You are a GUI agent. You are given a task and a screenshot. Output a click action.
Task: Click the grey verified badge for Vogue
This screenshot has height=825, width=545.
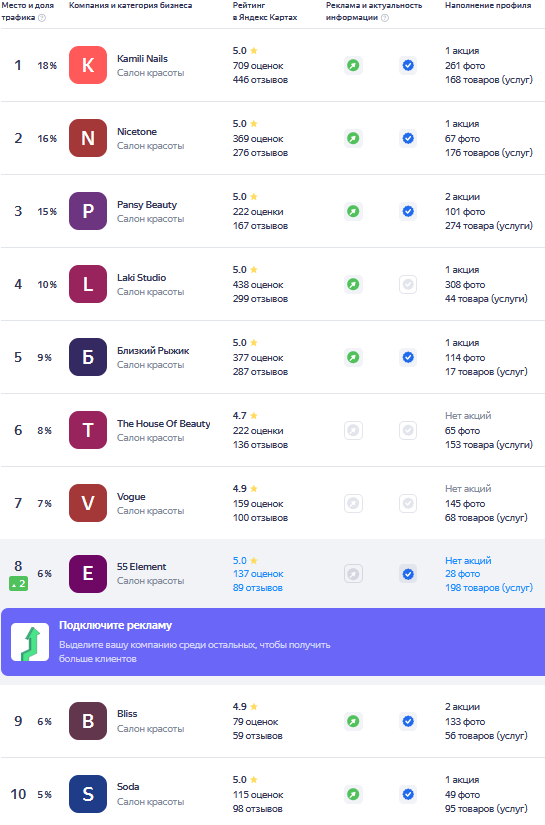click(x=408, y=504)
